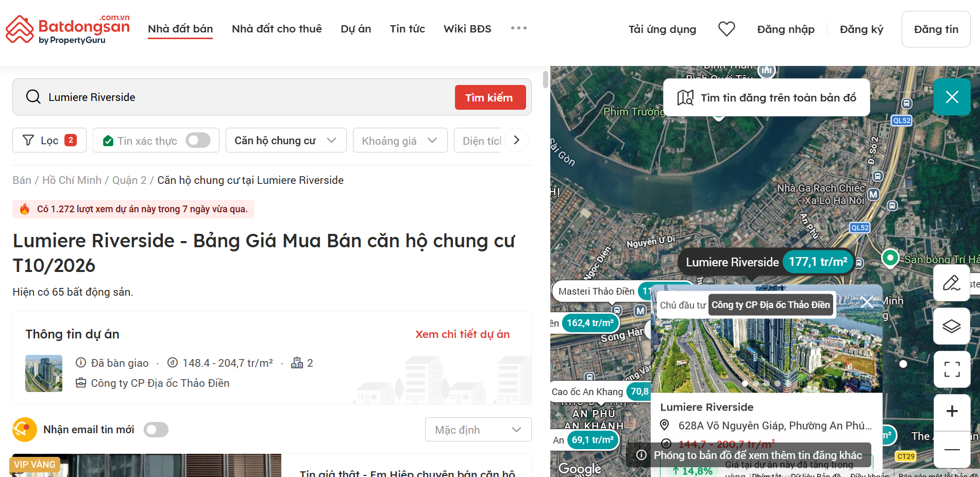Click the Cao ốc An Khang map marker
980x477 pixels.
600,391
